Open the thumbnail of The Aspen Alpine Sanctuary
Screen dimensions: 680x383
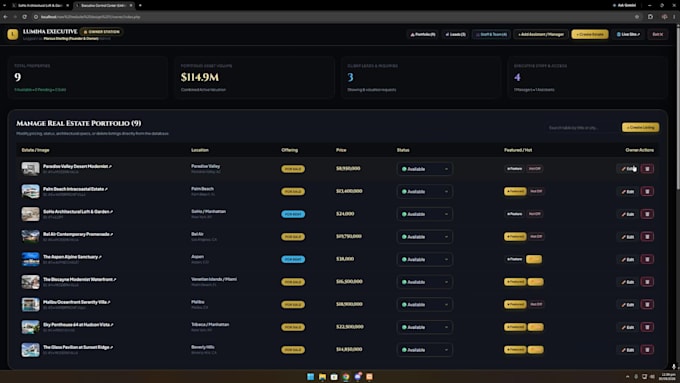[30, 259]
